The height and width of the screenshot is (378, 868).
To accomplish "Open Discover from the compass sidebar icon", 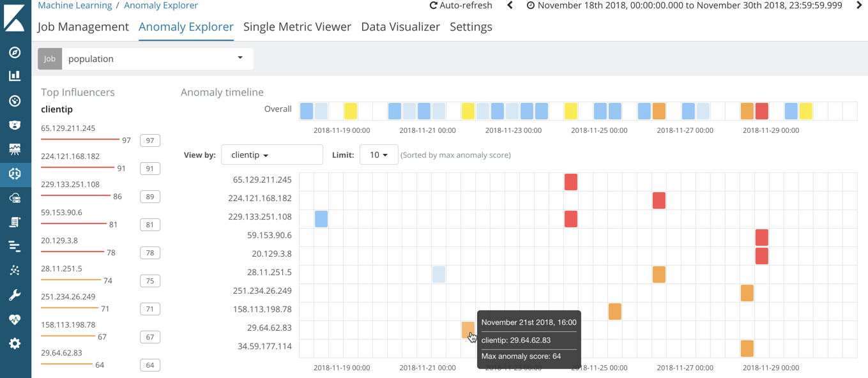I will point(15,52).
